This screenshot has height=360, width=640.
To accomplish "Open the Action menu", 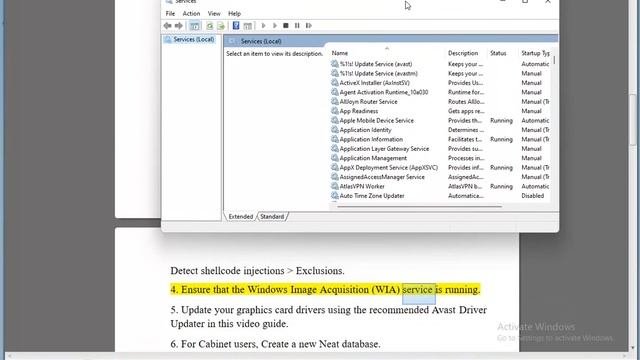I will pos(191,13).
